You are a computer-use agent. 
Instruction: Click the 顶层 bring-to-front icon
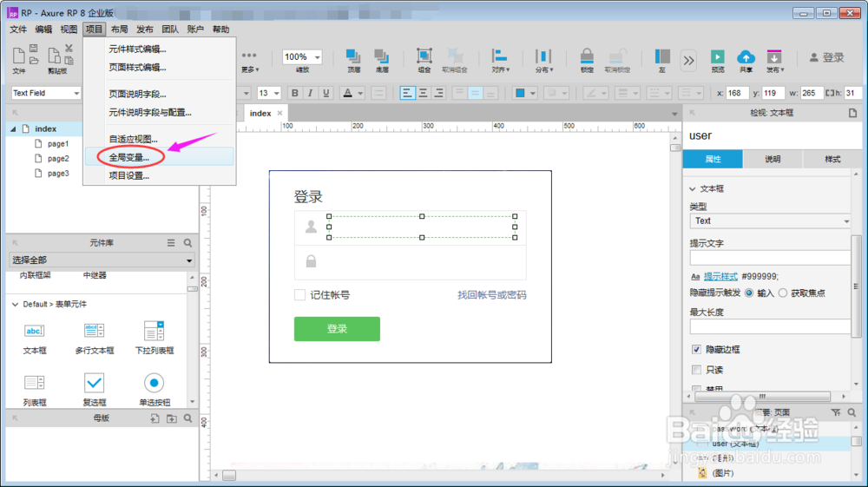click(x=353, y=56)
